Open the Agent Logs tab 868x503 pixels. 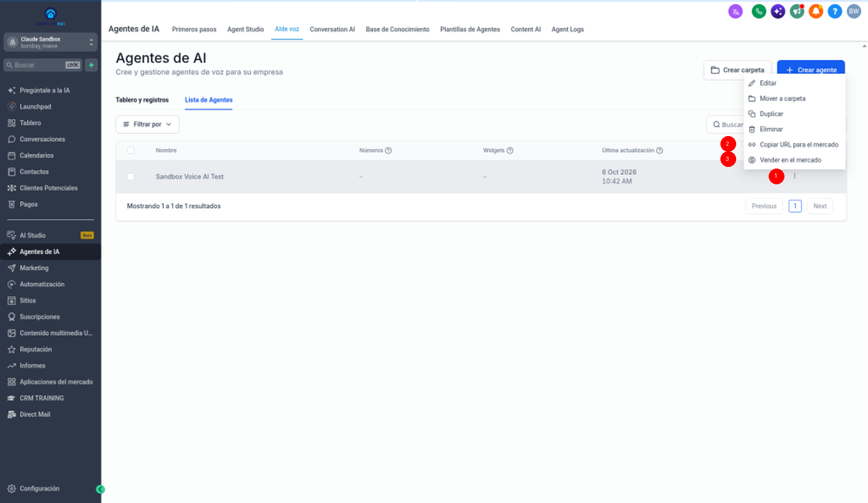click(567, 29)
